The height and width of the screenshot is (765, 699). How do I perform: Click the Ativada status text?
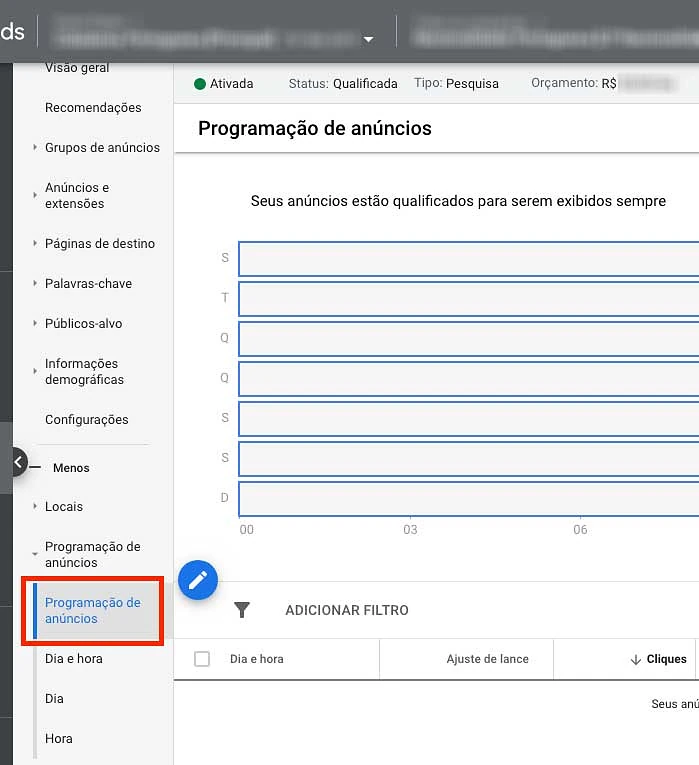[x=232, y=84]
